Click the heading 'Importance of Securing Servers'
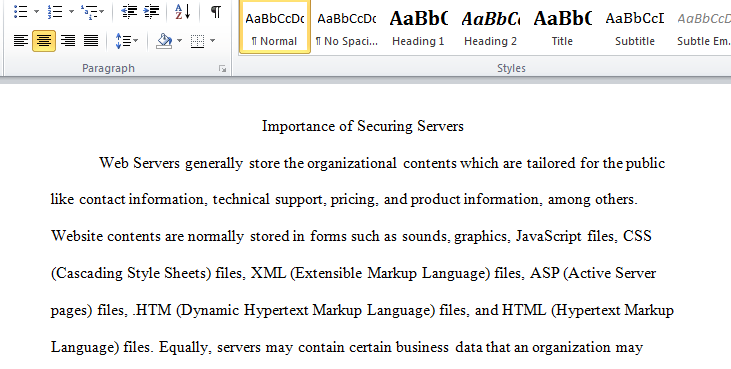 [x=363, y=126]
